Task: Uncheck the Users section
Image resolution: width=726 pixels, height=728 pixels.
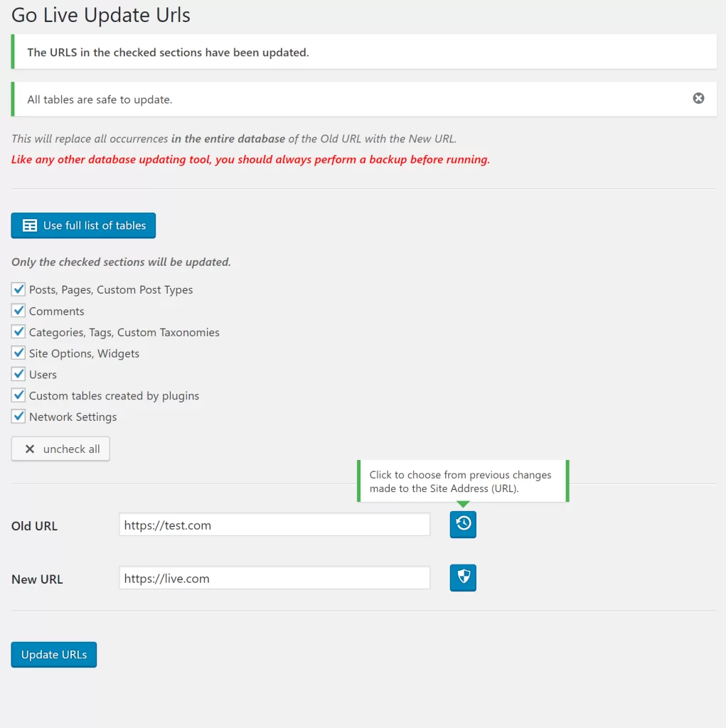Action: point(18,374)
